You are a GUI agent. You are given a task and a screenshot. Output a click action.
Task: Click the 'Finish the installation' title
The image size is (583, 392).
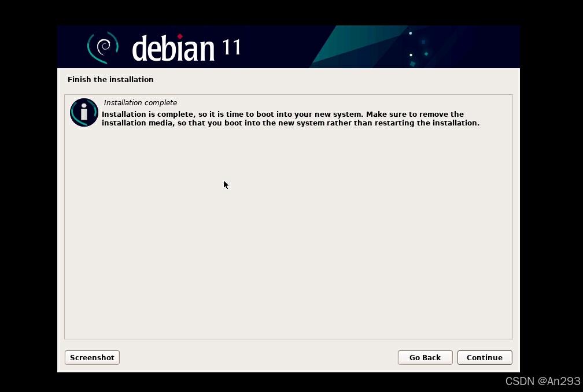tap(110, 80)
